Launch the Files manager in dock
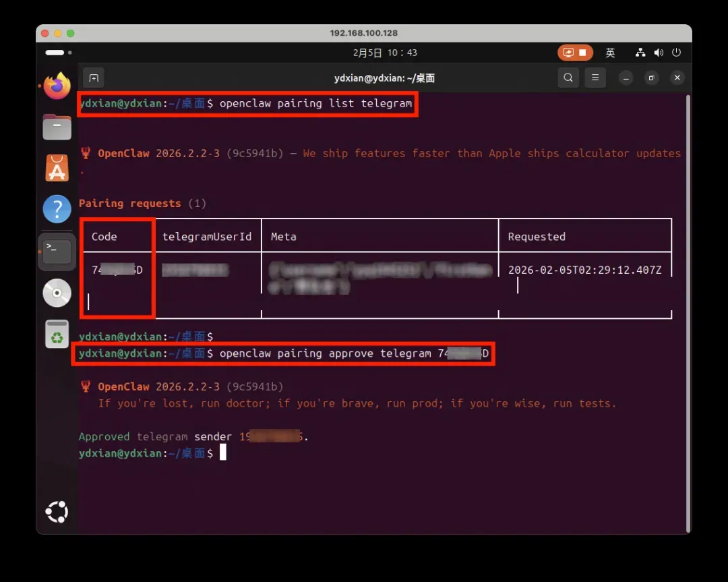Image resolution: width=728 pixels, height=582 pixels. [57, 127]
